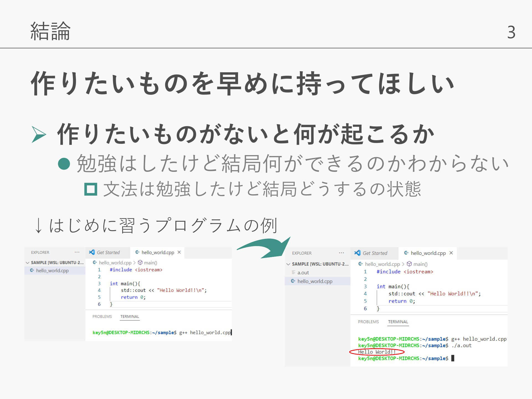Click line number 6 in right editor
532x399 pixels.
coord(365,309)
